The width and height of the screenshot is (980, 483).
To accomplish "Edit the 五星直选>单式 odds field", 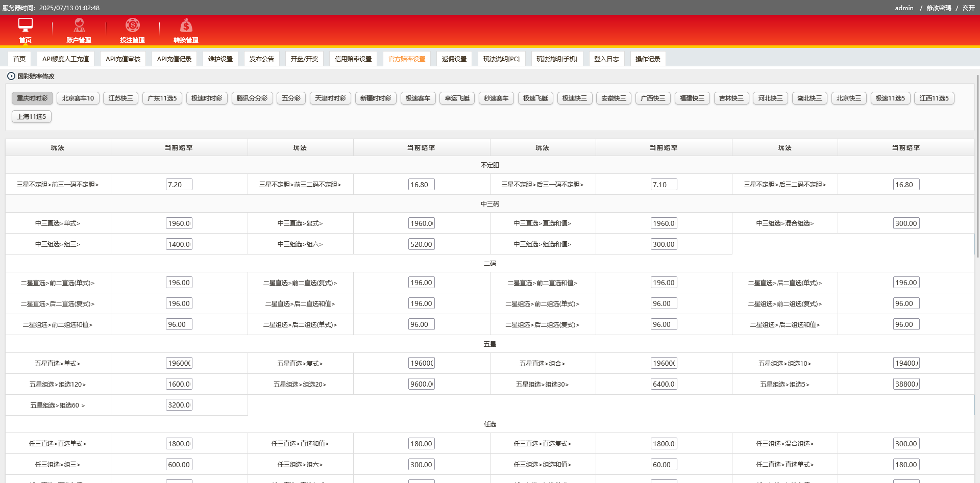I will (179, 363).
